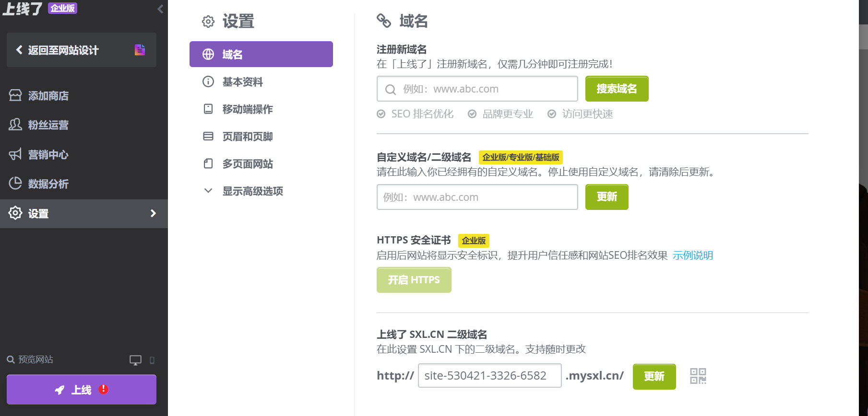Open the 页眉和页脚 settings tab

pyautogui.click(x=247, y=137)
